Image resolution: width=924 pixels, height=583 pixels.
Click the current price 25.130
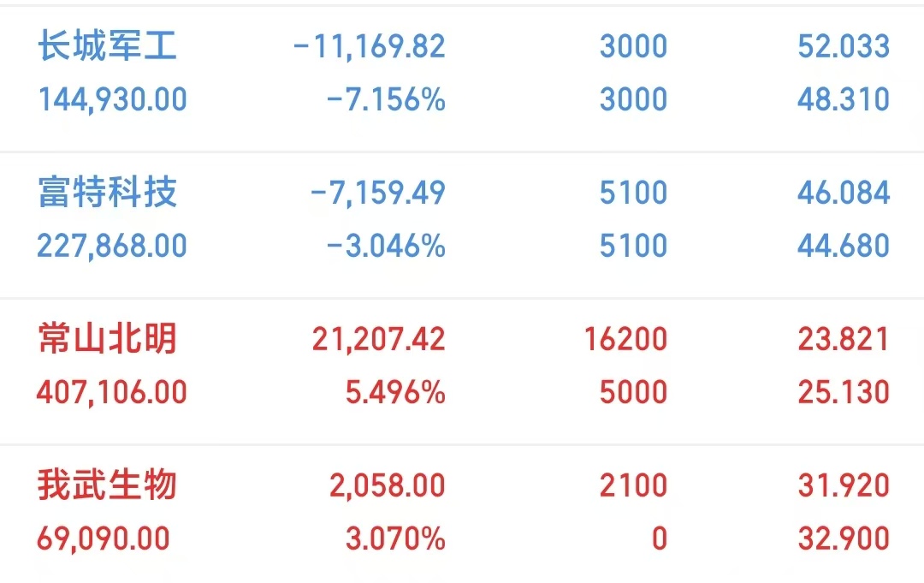click(x=844, y=393)
